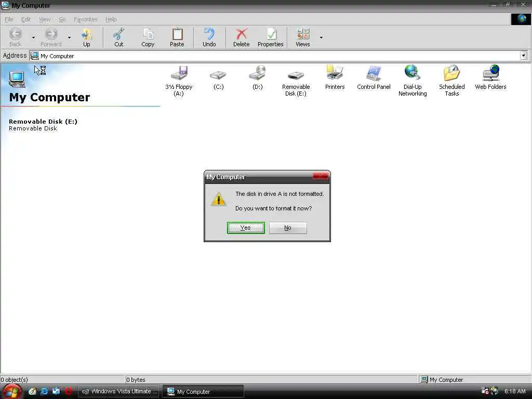Click the Paste clipboard icon
532x399 pixels.
point(177,34)
